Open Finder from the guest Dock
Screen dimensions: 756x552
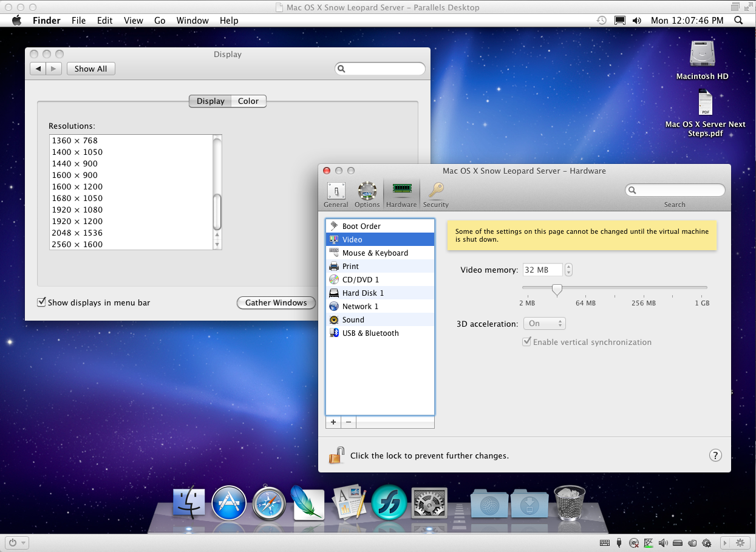[x=189, y=503]
